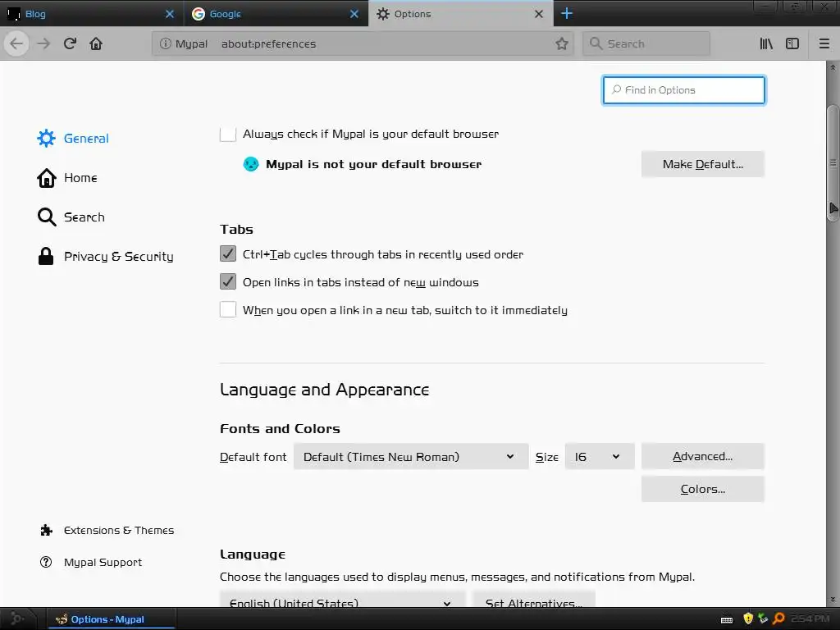This screenshot has height=630, width=840.
Task: Select the Options tab
Action: click(x=461, y=14)
